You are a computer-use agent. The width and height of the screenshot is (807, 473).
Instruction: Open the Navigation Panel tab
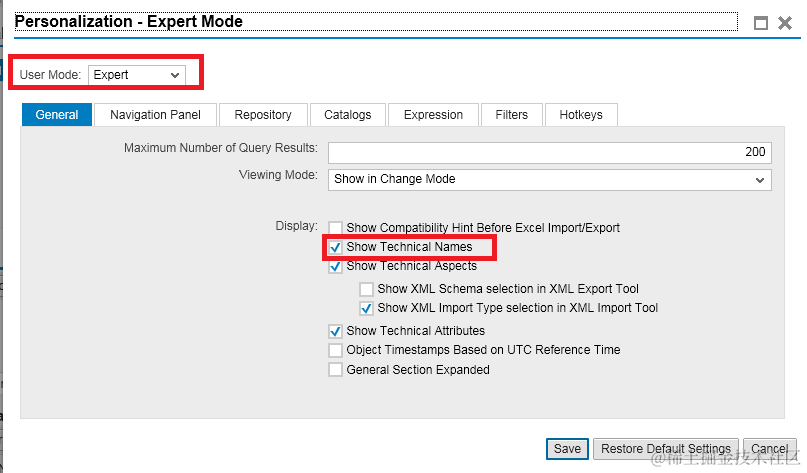tap(155, 115)
